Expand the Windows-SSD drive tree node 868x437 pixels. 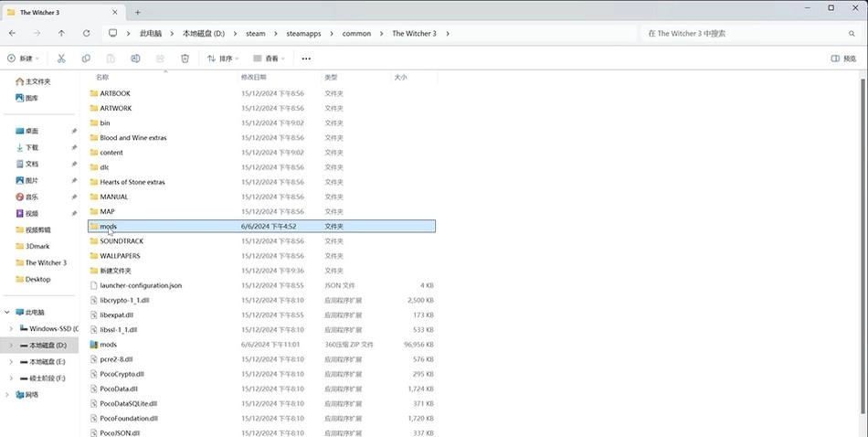[10, 328]
